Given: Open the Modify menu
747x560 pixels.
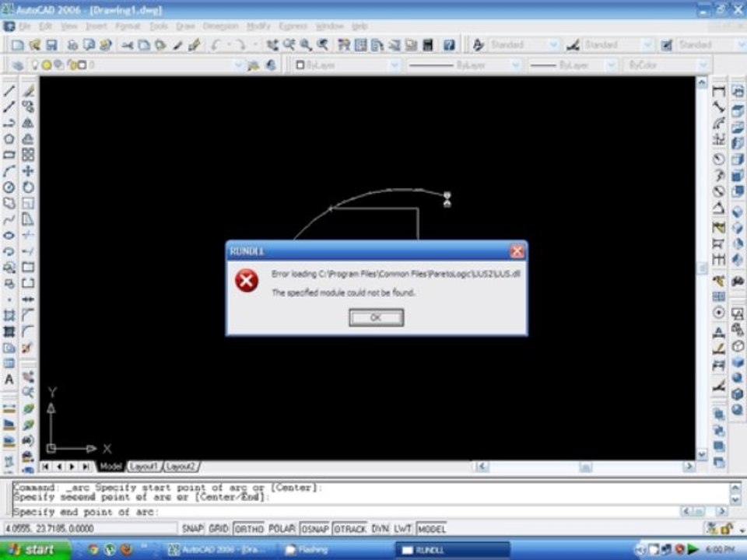Looking at the screenshot, I should tap(258, 26).
